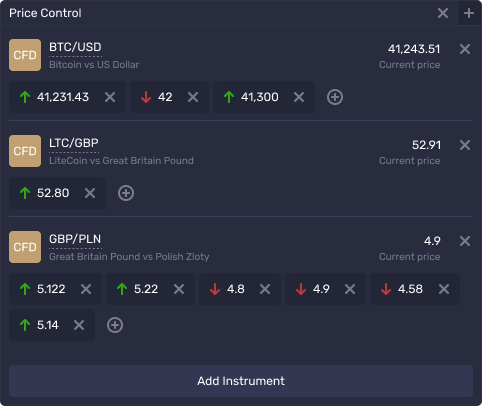Delete the 4.8 price alert
Image resolution: width=482 pixels, height=406 pixels.
[265, 289]
